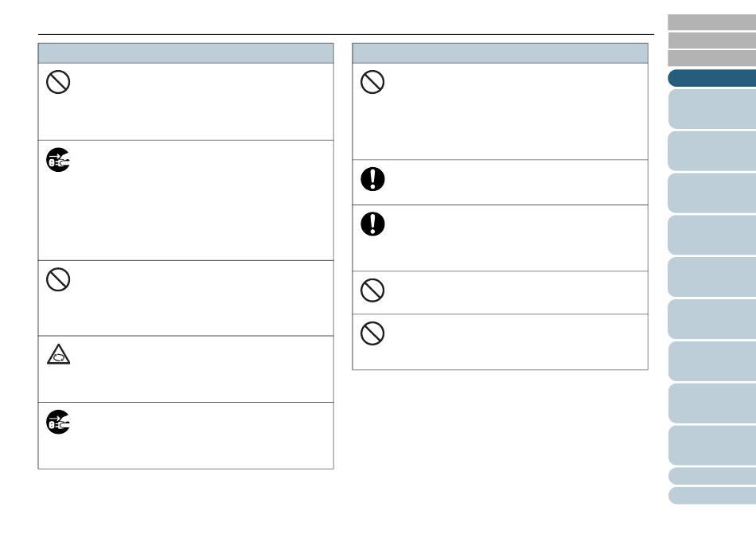
Task: Click the left table's blue header bar
Action: 185,53
